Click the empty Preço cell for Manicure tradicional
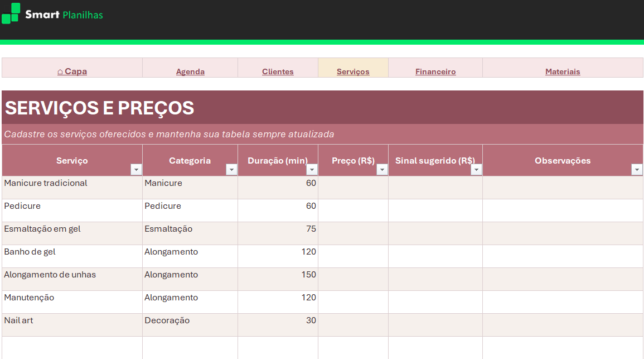Image resolution: width=644 pixels, height=359 pixels. coord(353,188)
